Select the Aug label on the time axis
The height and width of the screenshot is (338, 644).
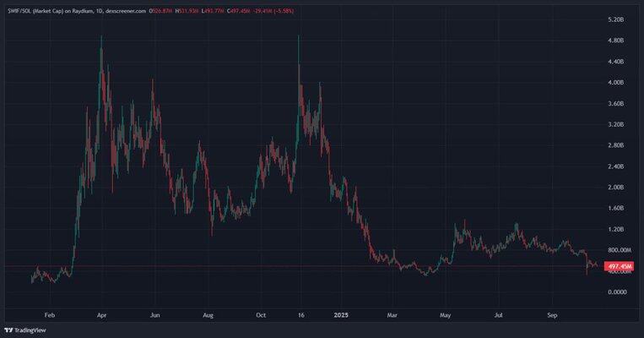click(208, 313)
